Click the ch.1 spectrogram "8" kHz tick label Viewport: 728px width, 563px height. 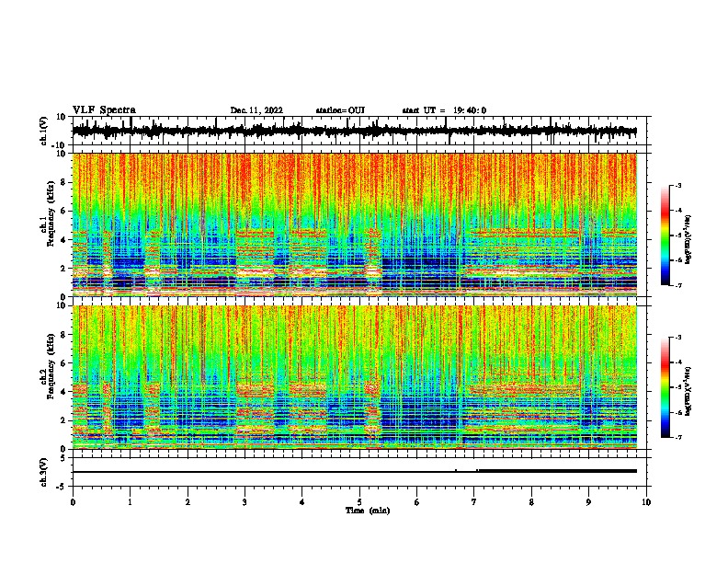[x=63, y=182]
